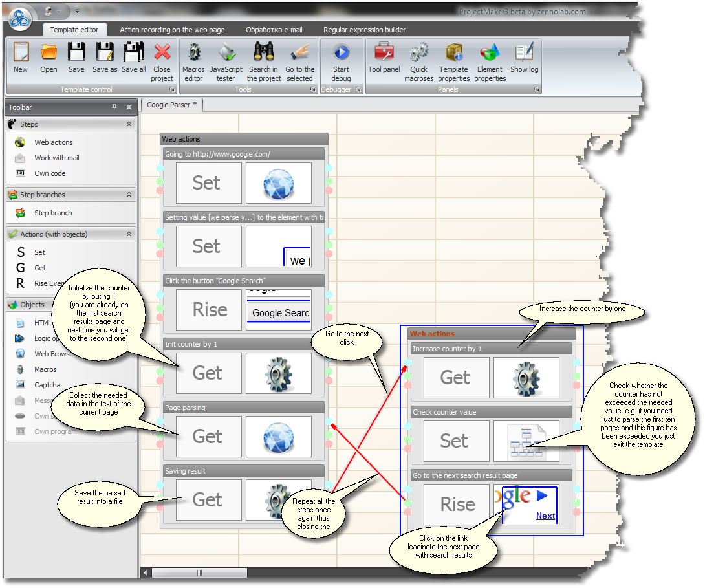Pin the Toolbar panel

(x=114, y=107)
